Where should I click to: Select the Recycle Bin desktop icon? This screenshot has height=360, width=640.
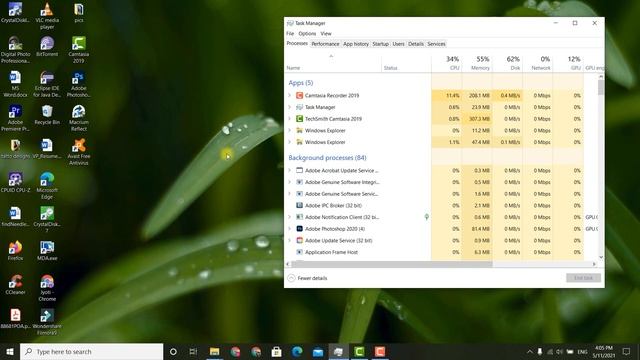pos(47,115)
